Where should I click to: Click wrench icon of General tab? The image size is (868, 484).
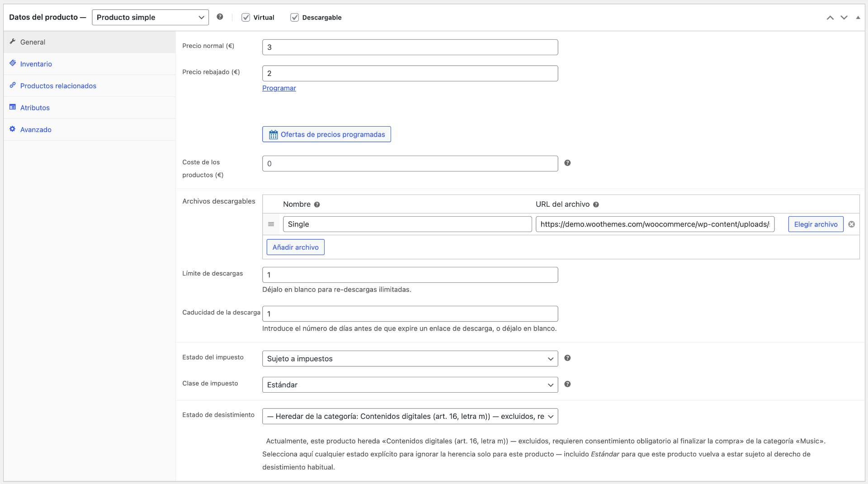[13, 42]
